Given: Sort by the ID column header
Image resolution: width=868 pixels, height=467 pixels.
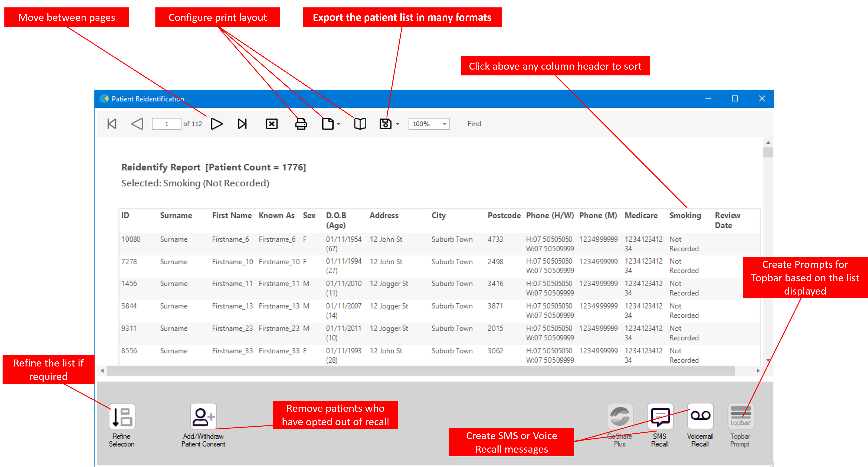Looking at the screenshot, I should point(125,215).
